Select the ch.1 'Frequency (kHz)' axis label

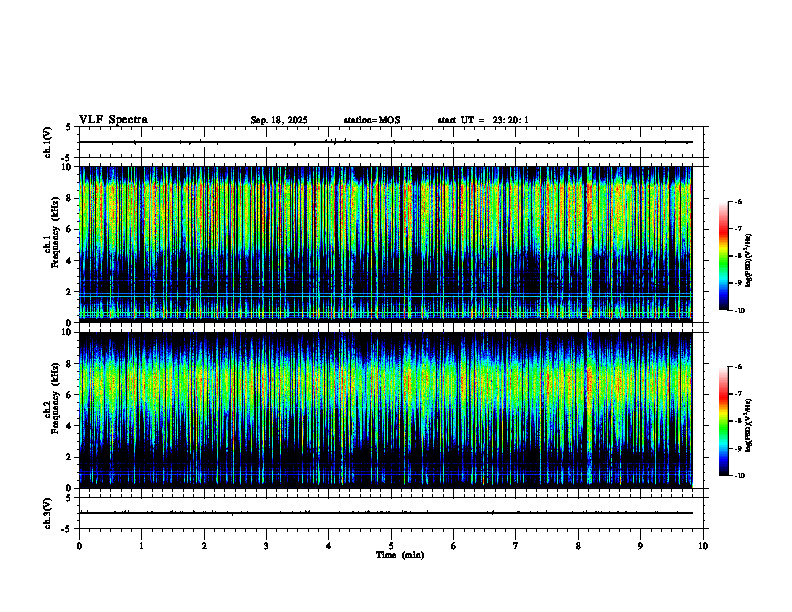55,232
